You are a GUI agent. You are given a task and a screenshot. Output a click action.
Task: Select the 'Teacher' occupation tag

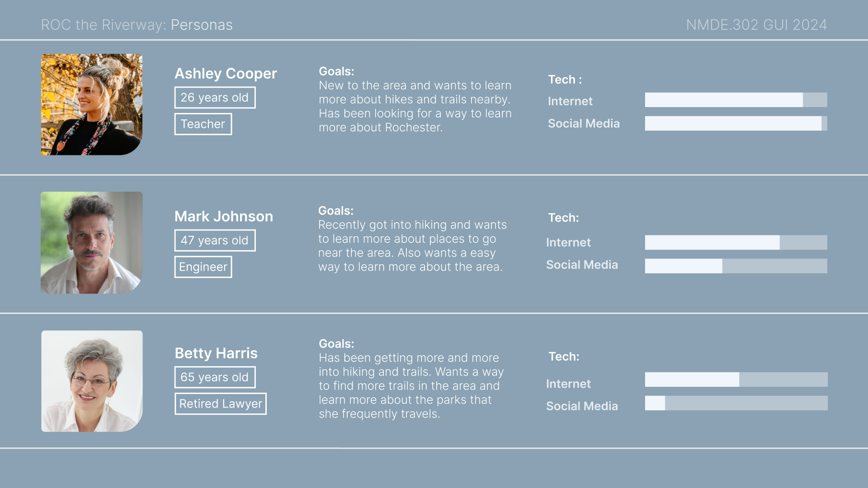coord(203,124)
